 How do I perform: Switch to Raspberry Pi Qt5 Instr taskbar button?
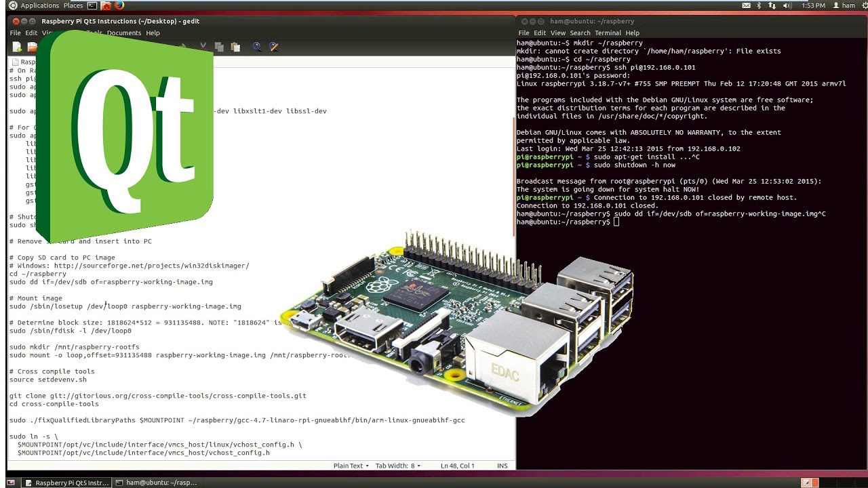pyautogui.click(x=66, y=483)
